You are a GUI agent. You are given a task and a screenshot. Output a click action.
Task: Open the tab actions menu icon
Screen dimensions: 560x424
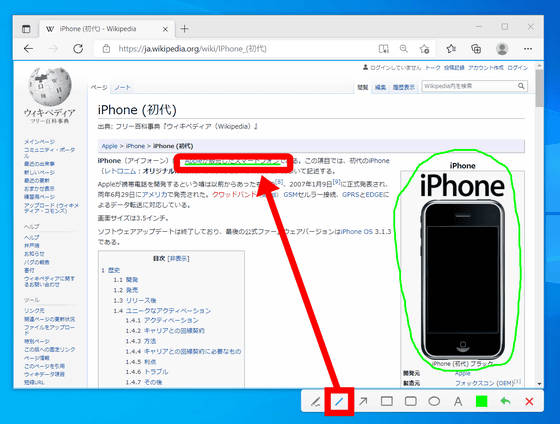26,29
